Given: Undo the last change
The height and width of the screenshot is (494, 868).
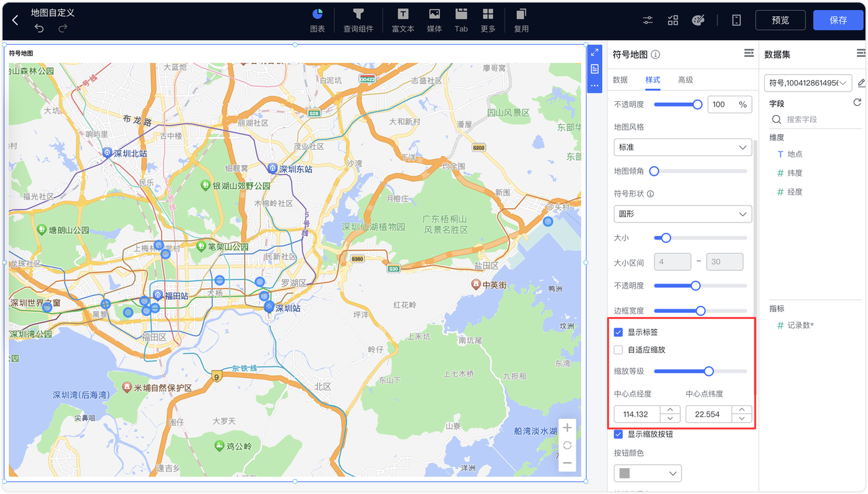Looking at the screenshot, I should pyautogui.click(x=39, y=28).
